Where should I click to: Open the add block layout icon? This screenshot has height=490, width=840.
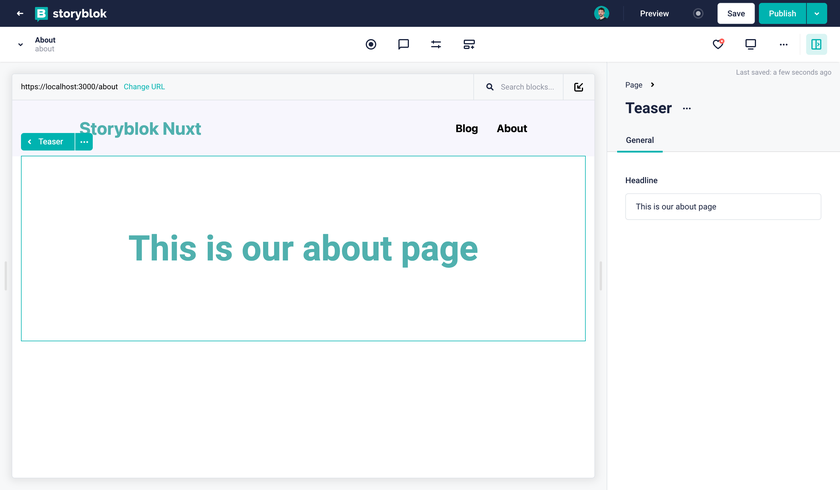(x=469, y=44)
